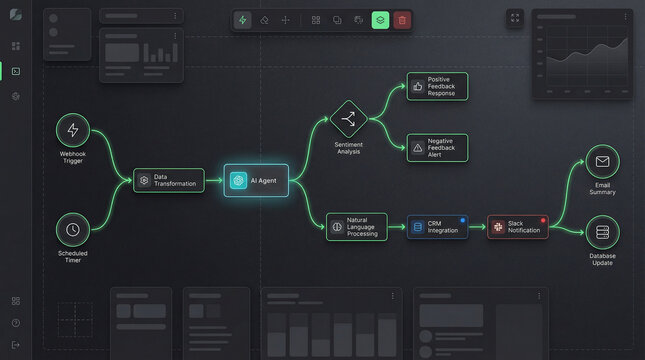
Task: Open the dashboard icon in left sidebar
Action: (x=16, y=46)
